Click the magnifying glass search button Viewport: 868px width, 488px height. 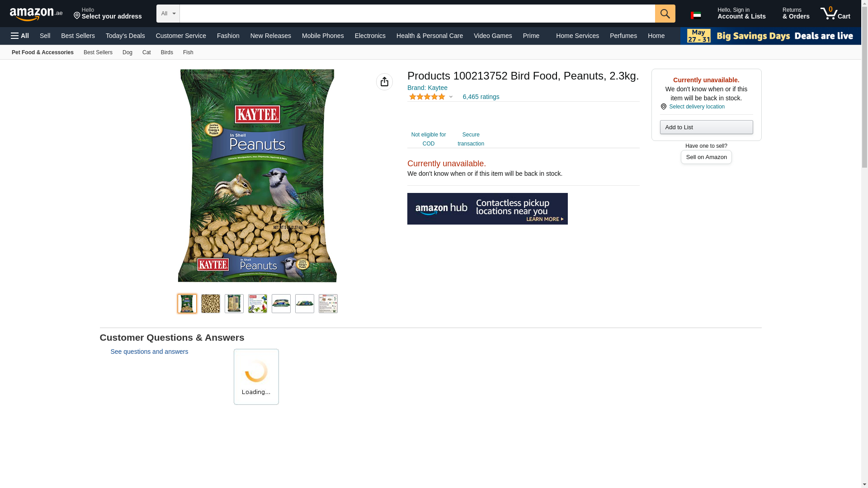(665, 14)
